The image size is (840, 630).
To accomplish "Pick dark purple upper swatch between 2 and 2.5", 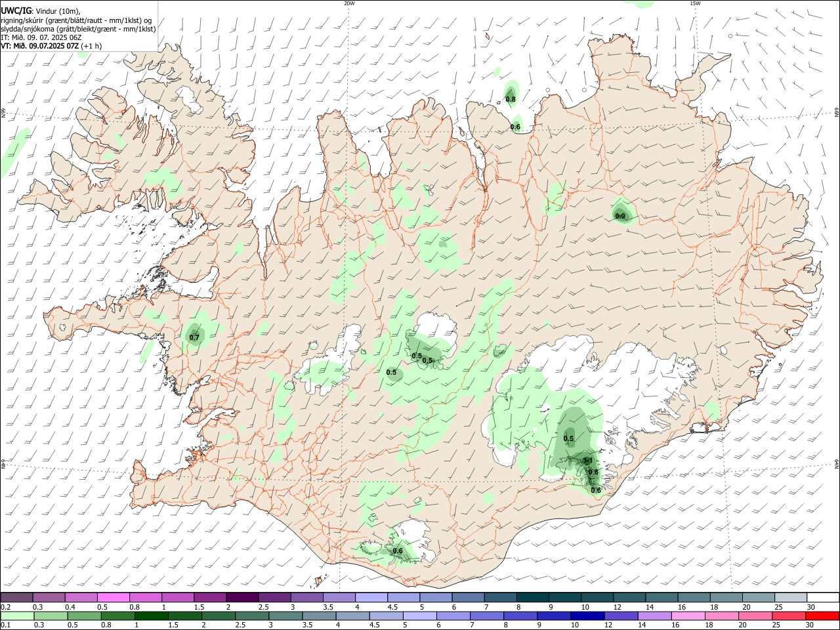I will [x=241, y=597].
